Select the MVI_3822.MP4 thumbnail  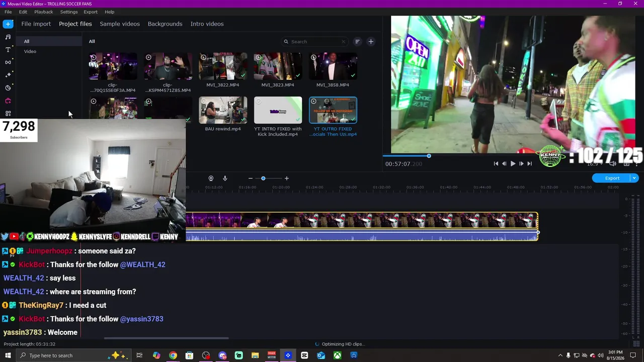point(223,66)
